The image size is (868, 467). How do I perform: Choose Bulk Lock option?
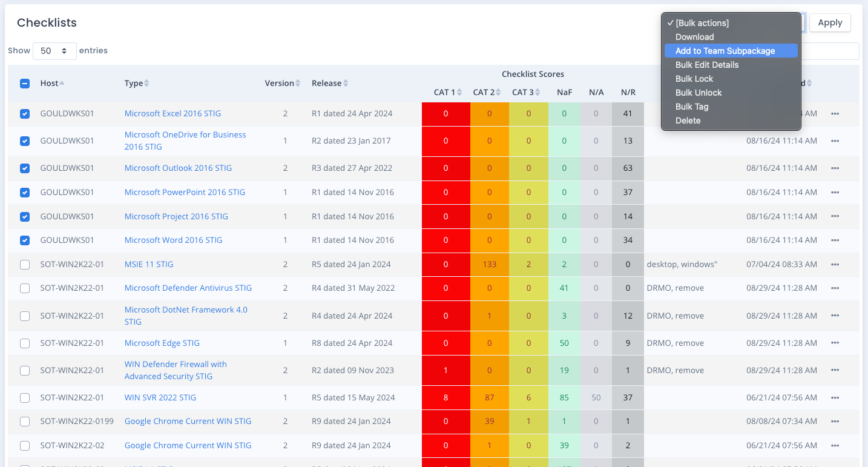click(x=731, y=79)
